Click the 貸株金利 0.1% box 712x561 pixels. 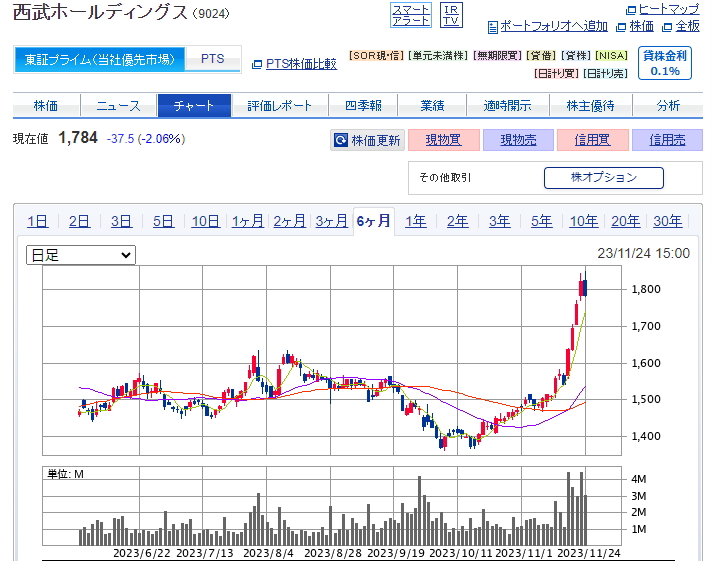point(664,63)
